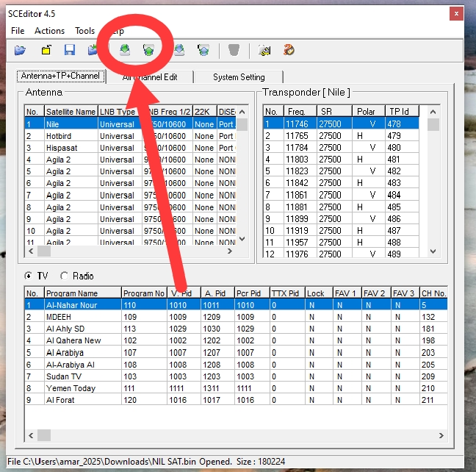Click the blue down-arrow toolbar icon
The height and width of the screenshot is (472, 476).
pos(179,50)
